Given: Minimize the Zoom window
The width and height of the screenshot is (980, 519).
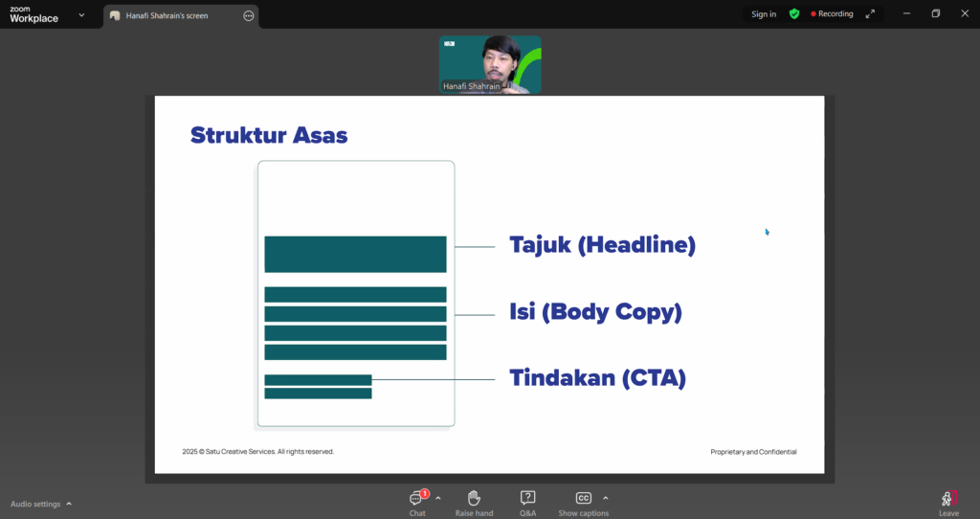Looking at the screenshot, I should click(x=906, y=13).
